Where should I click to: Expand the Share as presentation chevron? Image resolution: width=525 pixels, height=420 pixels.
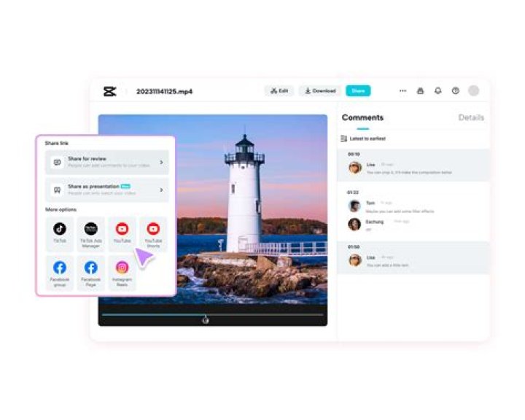coord(161,190)
